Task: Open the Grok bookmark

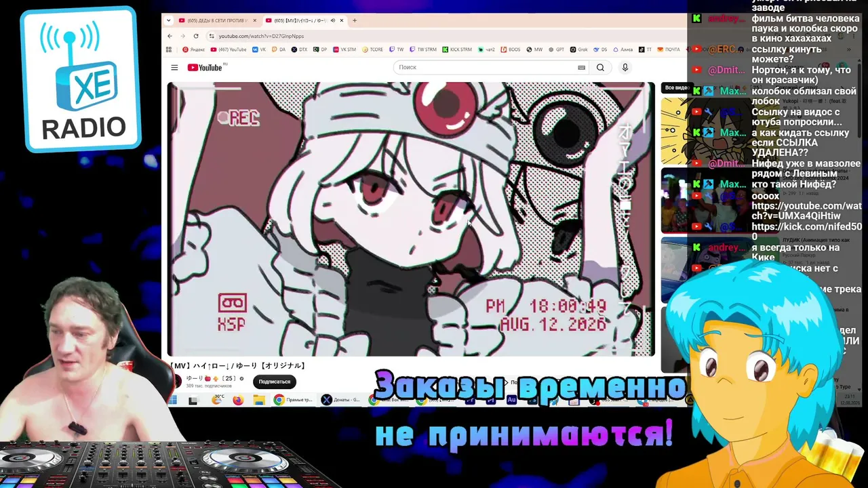Action: pyautogui.click(x=578, y=49)
